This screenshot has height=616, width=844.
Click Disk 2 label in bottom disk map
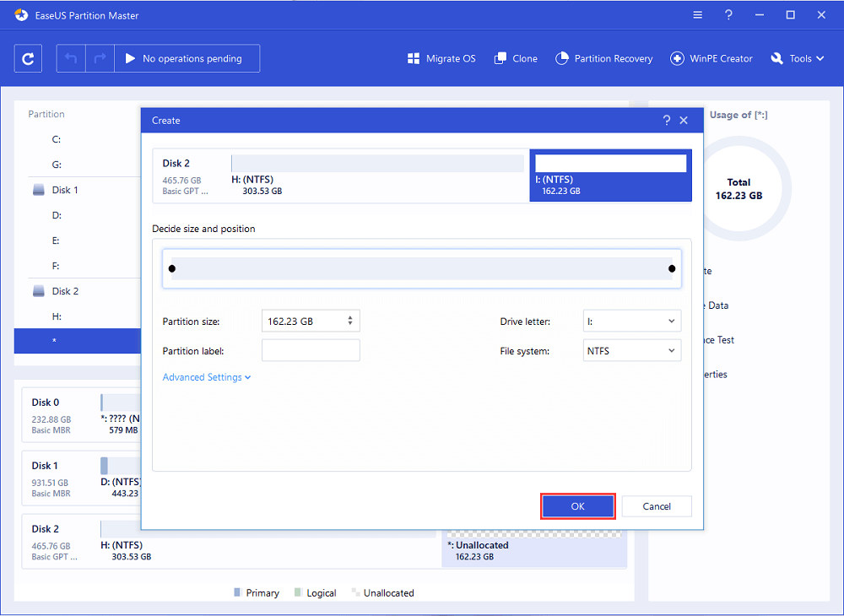46,529
